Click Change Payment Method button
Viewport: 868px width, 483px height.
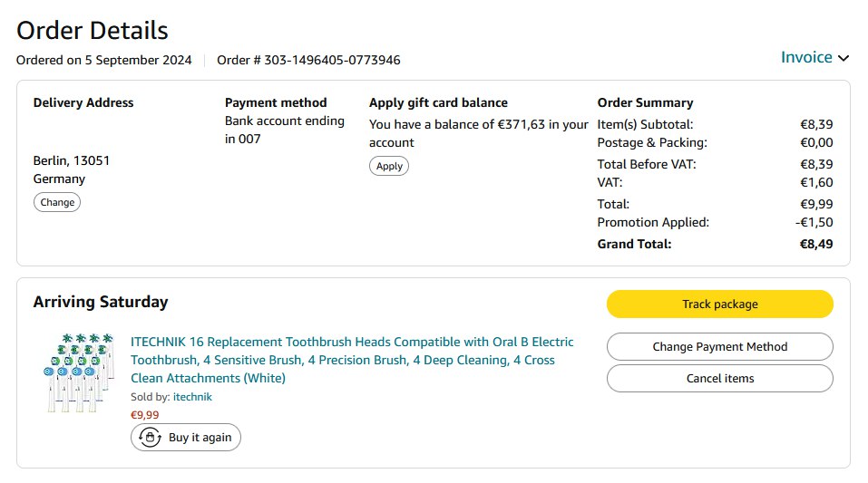click(719, 346)
